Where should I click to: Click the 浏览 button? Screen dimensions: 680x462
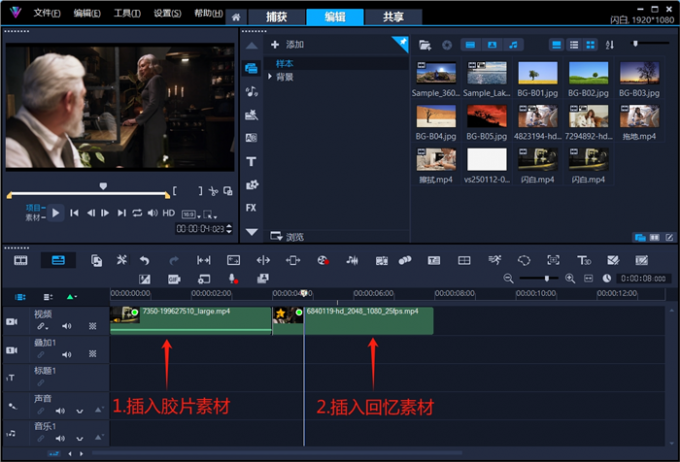tap(287, 236)
